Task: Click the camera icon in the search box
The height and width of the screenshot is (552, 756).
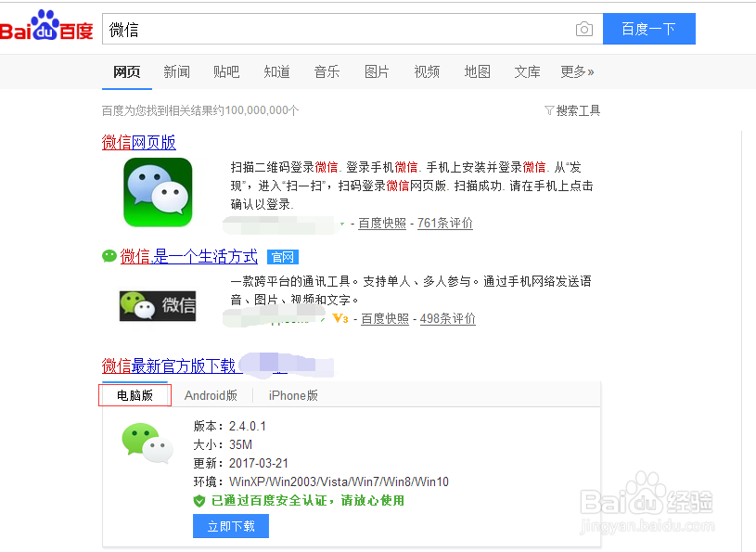Action: click(583, 29)
